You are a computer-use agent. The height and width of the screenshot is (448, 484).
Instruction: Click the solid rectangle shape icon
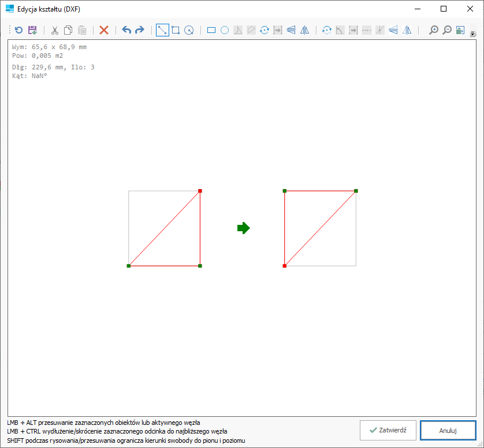211,30
